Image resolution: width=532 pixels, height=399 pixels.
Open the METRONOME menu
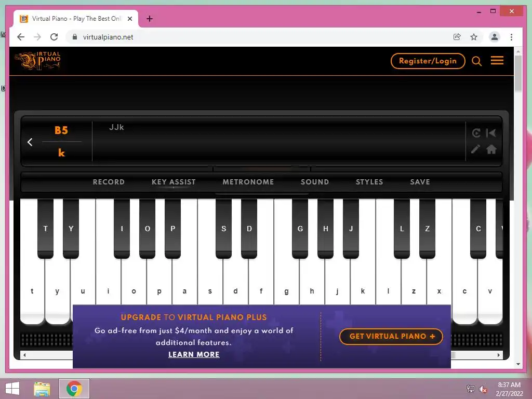tap(248, 182)
